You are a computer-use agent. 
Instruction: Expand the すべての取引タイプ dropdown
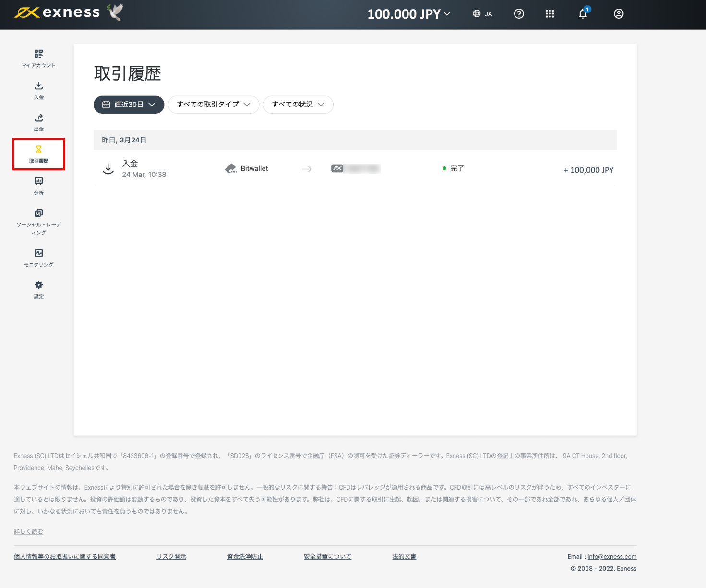(213, 105)
